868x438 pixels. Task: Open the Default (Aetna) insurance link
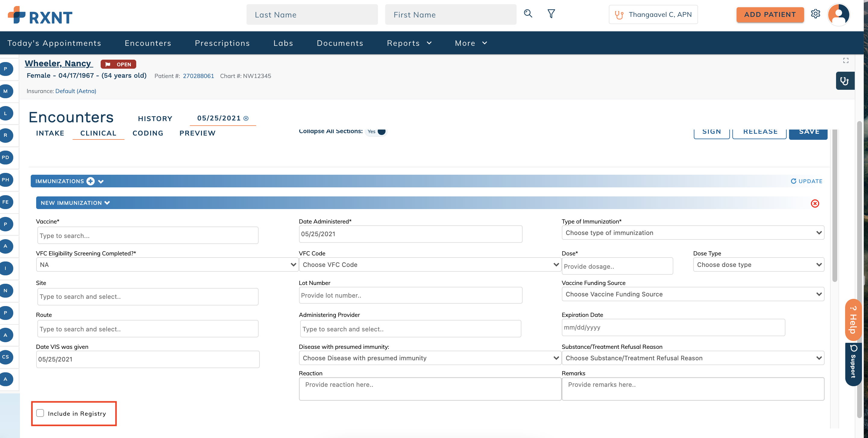[x=76, y=91]
